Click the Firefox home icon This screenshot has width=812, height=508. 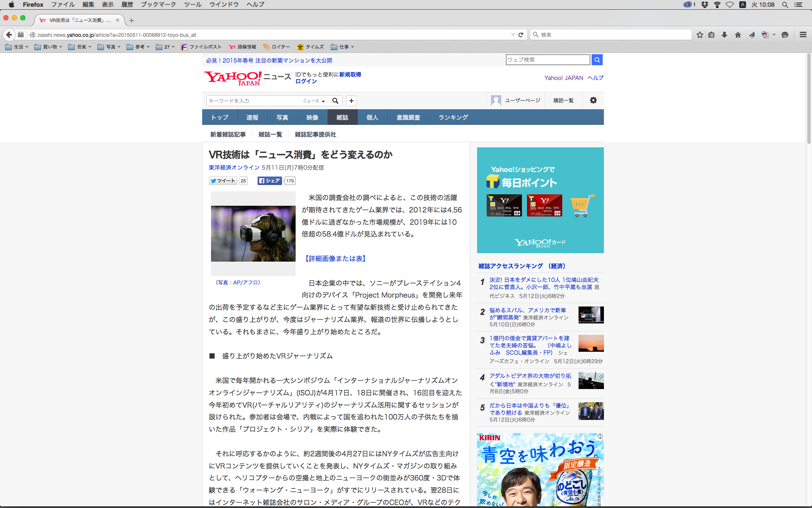tap(738, 35)
